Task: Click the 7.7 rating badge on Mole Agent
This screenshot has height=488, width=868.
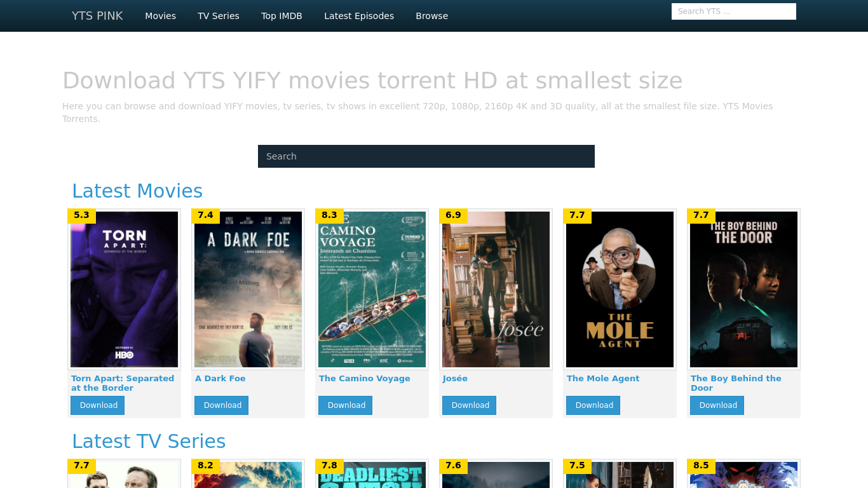Action: [x=577, y=215]
